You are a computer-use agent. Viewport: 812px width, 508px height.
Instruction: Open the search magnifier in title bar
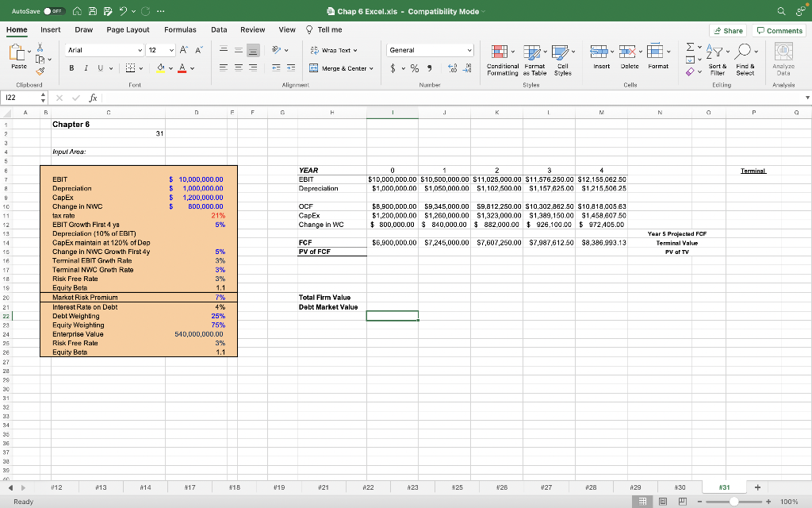pyautogui.click(x=781, y=11)
